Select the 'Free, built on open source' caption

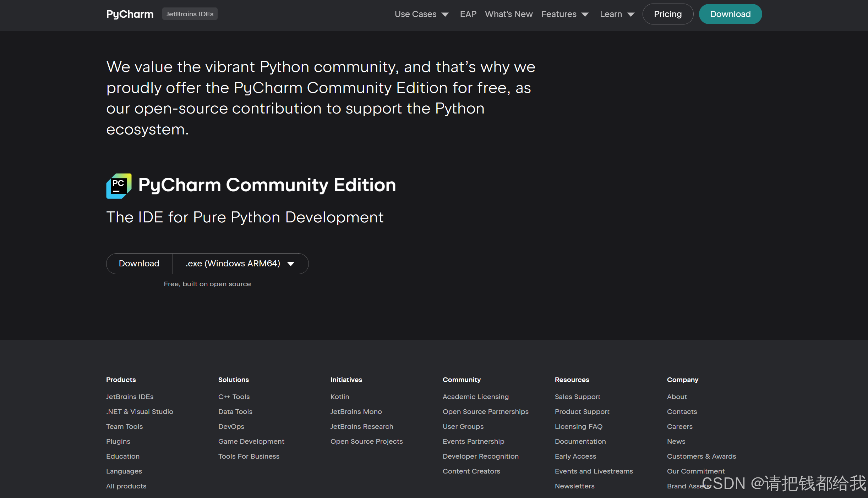click(207, 284)
